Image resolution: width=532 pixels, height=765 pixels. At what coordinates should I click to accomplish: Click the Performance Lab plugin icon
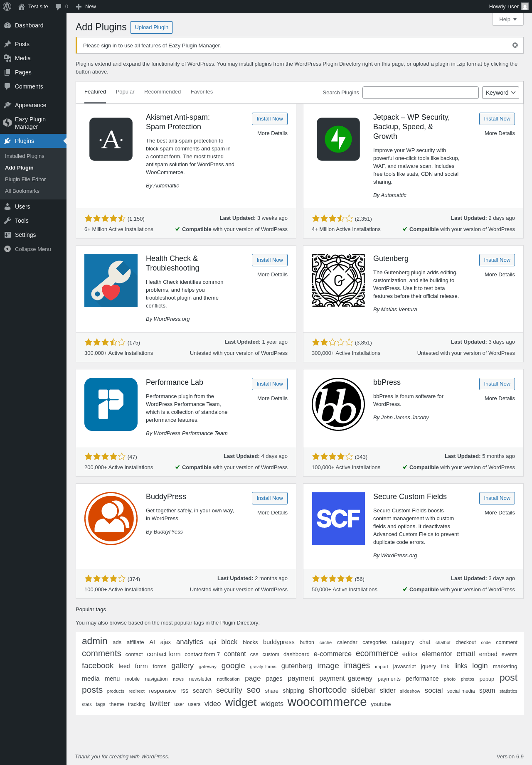(x=111, y=404)
